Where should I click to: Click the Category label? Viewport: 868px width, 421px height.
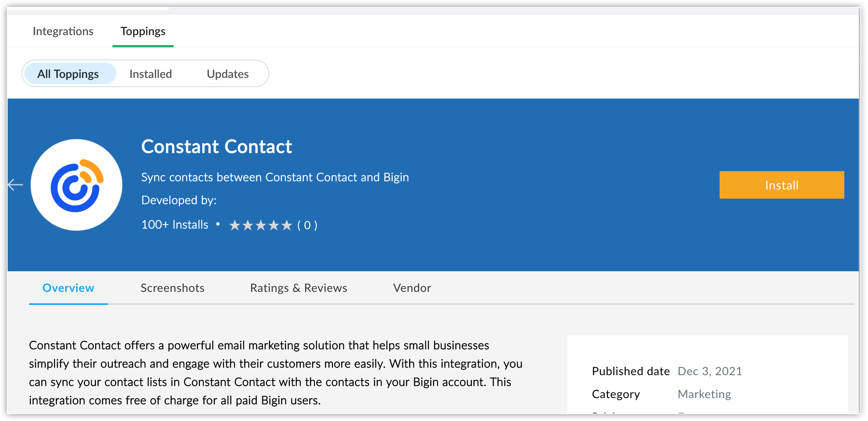[x=616, y=394]
